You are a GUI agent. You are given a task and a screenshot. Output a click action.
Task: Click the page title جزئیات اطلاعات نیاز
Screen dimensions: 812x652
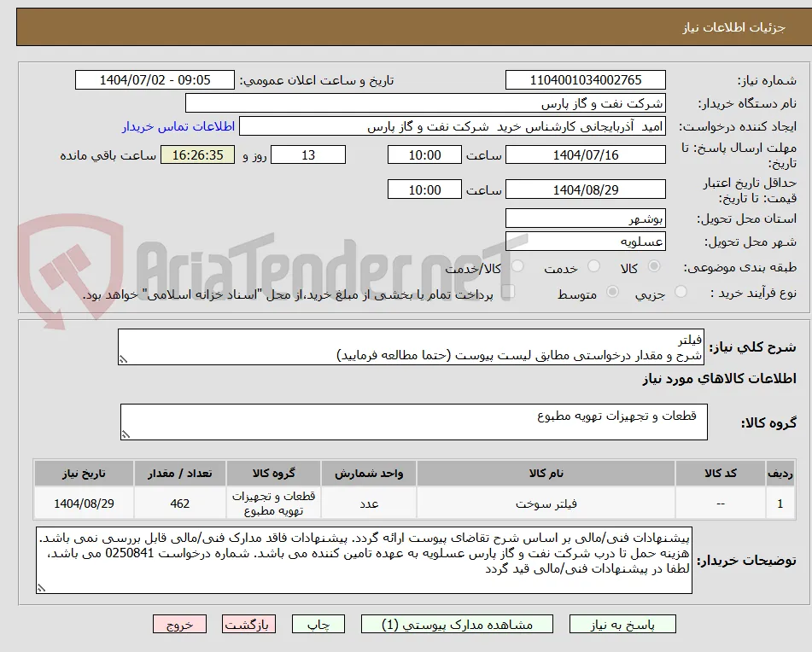click(x=733, y=27)
